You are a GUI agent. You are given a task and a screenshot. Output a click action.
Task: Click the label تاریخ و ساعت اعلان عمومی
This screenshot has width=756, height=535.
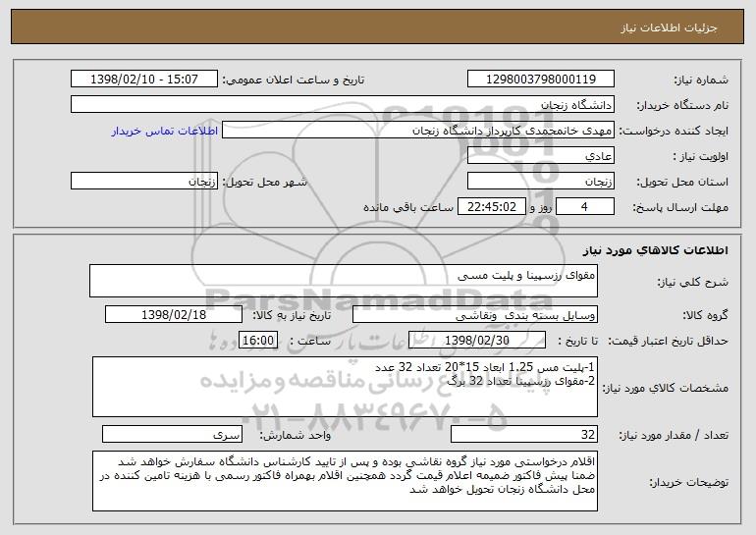tap(294, 80)
